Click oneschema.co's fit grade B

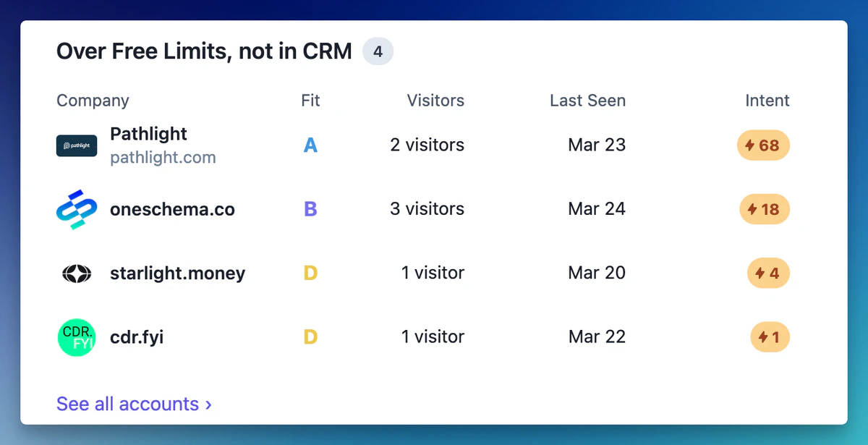310,209
